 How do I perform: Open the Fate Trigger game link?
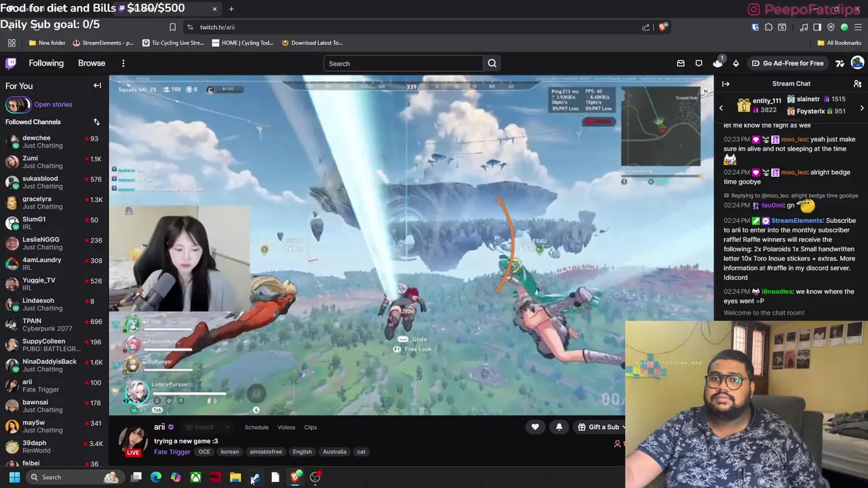172,452
